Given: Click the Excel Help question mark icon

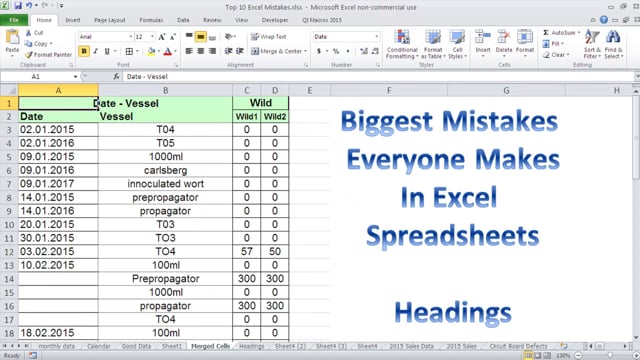Looking at the screenshot, I should (604, 20).
